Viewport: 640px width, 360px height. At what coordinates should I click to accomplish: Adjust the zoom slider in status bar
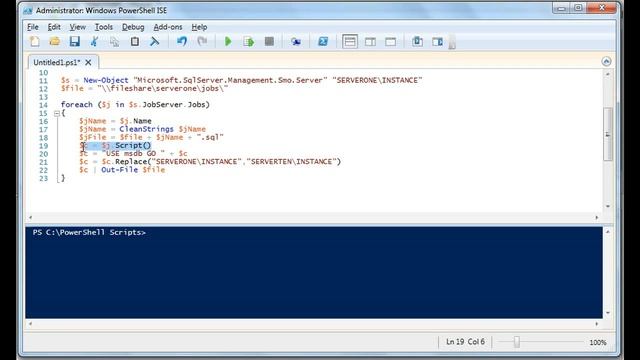coord(517,342)
